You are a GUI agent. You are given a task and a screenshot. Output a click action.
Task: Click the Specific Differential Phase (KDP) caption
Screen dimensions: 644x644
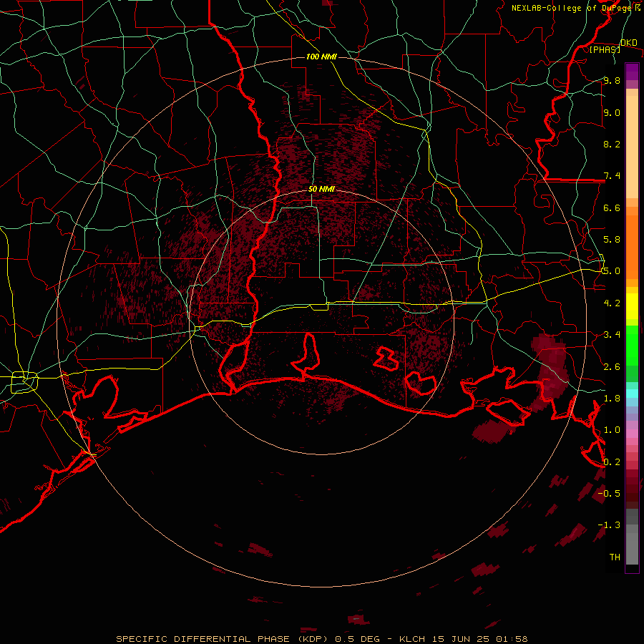223,639
